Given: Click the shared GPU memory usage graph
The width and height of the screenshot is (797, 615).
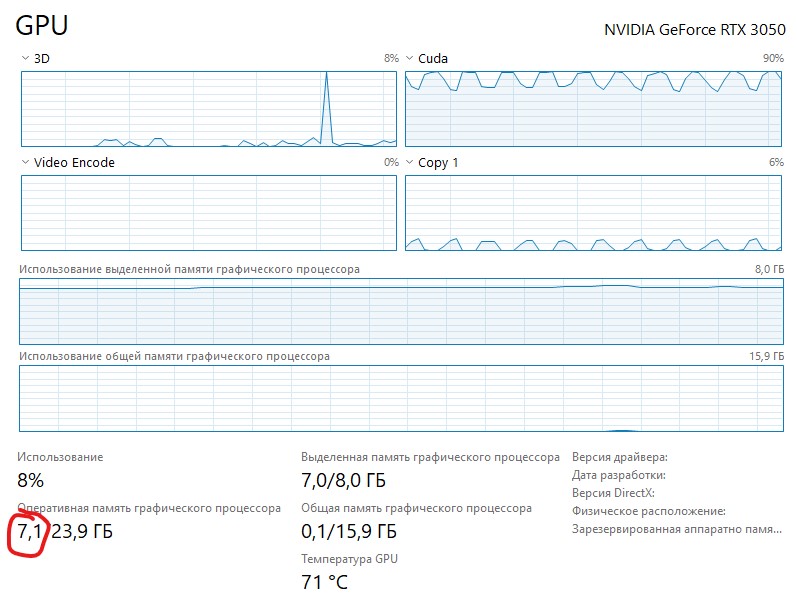Looking at the screenshot, I should [401, 398].
